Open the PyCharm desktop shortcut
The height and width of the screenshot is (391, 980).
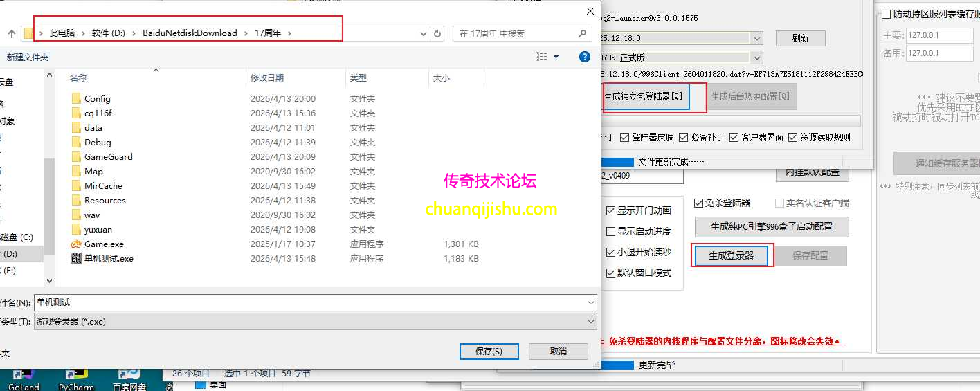point(76,380)
